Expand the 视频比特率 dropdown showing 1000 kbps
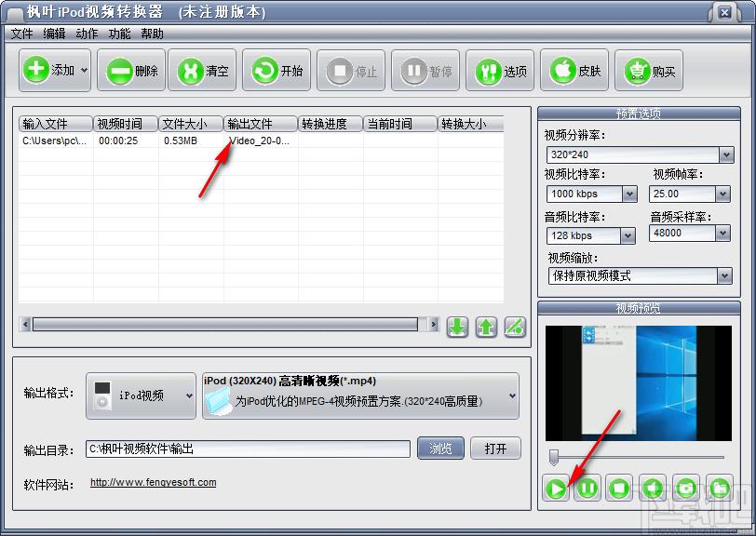Screen dimensions: 756x536 coord(629,194)
